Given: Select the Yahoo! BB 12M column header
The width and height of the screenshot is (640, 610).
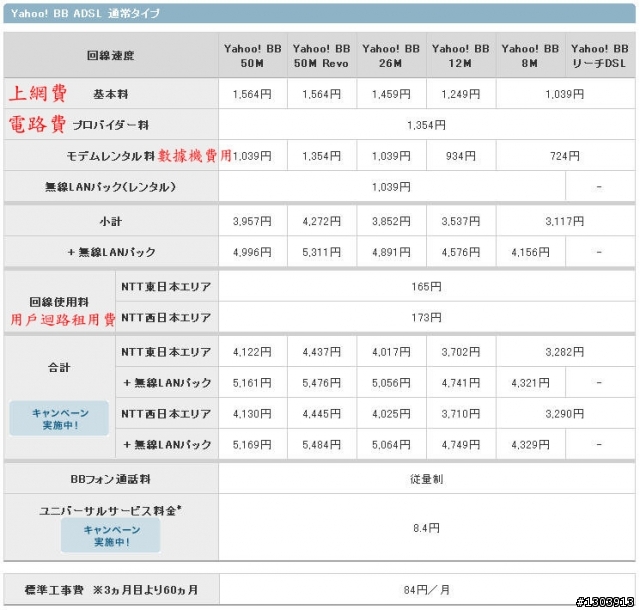Looking at the screenshot, I should pyautogui.click(x=461, y=56).
